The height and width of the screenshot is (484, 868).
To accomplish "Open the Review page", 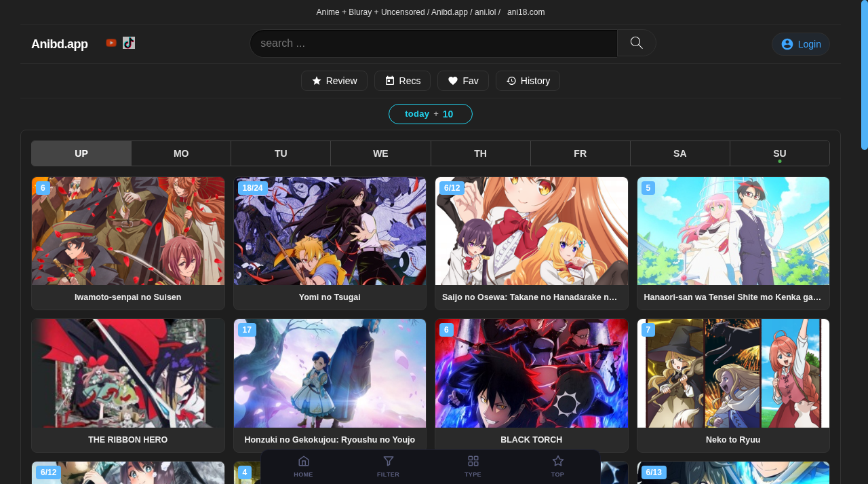I will (334, 81).
